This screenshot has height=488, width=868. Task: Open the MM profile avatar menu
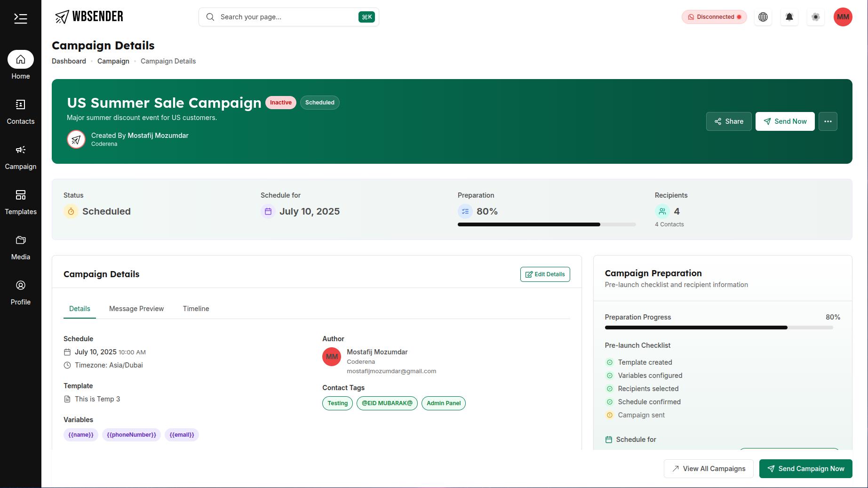843,16
